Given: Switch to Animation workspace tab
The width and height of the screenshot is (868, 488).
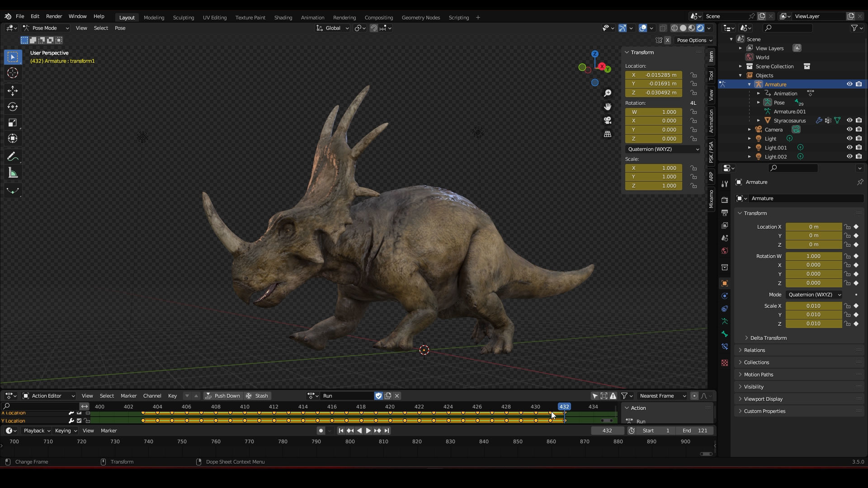Looking at the screenshot, I should [x=312, y=18].
